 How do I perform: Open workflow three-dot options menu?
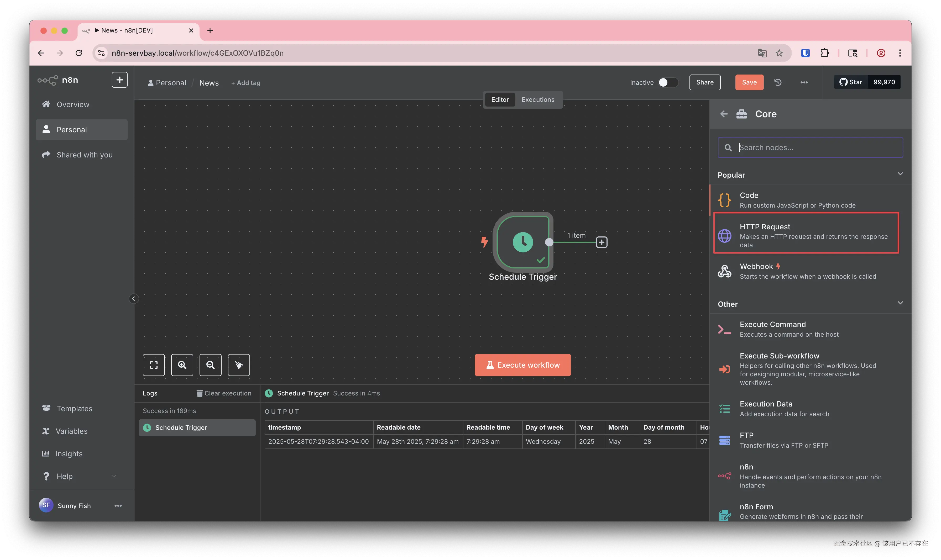pyautogui.click(x=804, y=82)
